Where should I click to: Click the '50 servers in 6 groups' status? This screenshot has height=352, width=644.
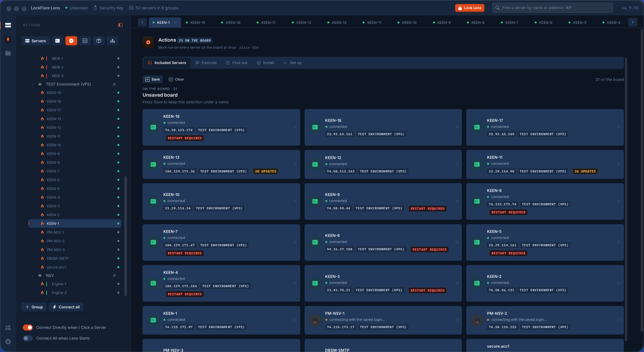[154, 8]
